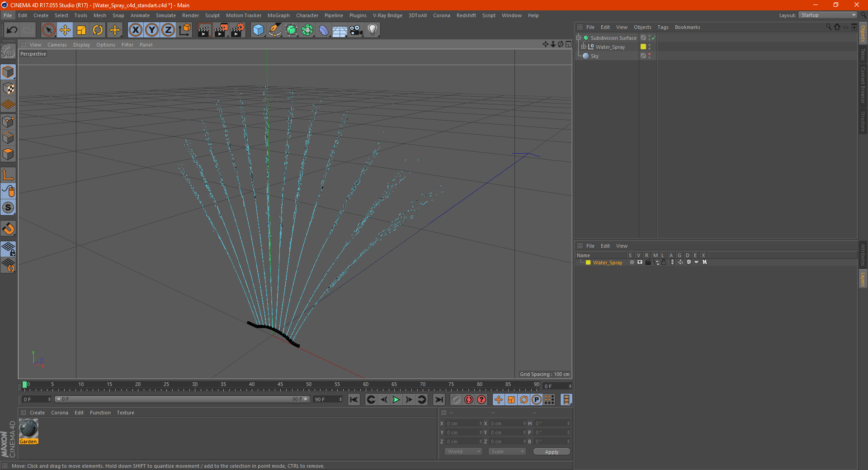The width and height of the screenshot is (868, 470).
Task: Click frame 45 on the timeline ruler
Action: (x=280, y=385)
